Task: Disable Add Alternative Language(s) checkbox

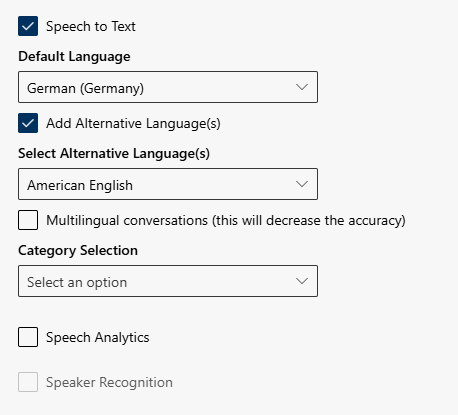Action: (x=28, y=123)
